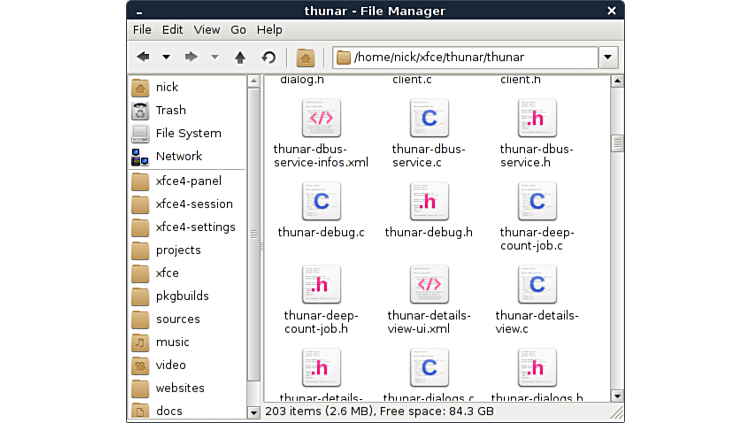Open thunar-dbus-service-infos.xml file
Image resolution: width=752 pixels, height=423 pixels.
pyautogui.click(x=321, y=119)
